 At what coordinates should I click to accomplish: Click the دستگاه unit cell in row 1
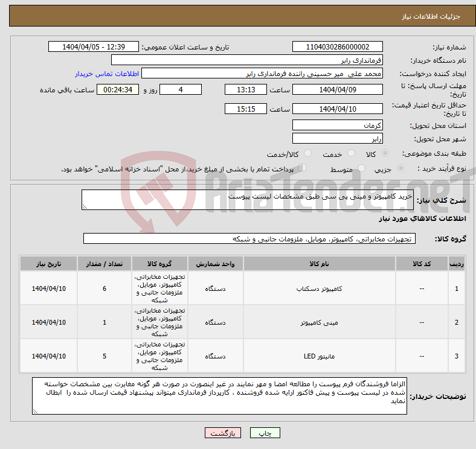click(x=215, y=288)
